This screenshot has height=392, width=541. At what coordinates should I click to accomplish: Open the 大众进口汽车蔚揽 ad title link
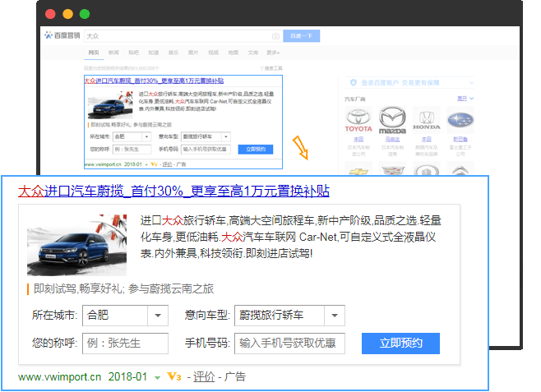173,191
